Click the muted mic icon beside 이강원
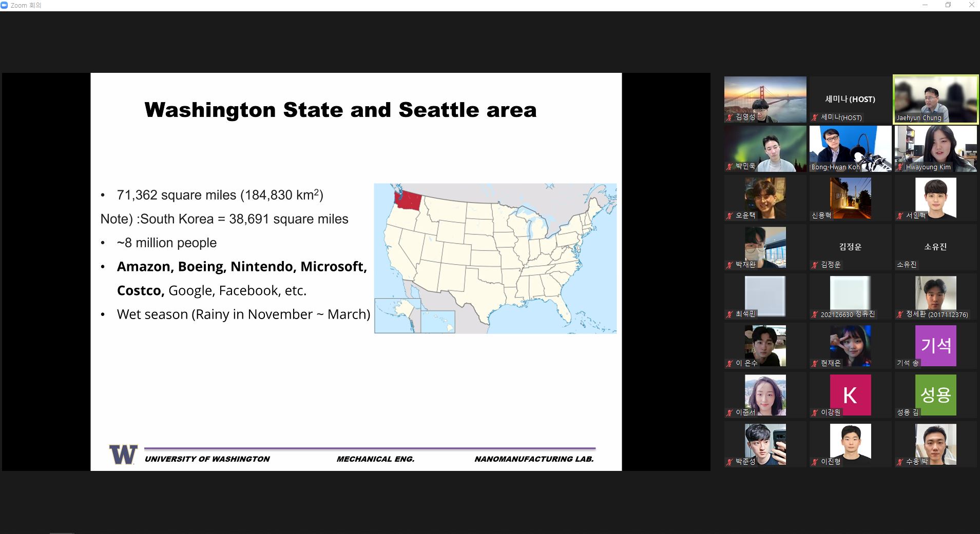The width and height of the screenshot is (980, 534). point(815,413)
